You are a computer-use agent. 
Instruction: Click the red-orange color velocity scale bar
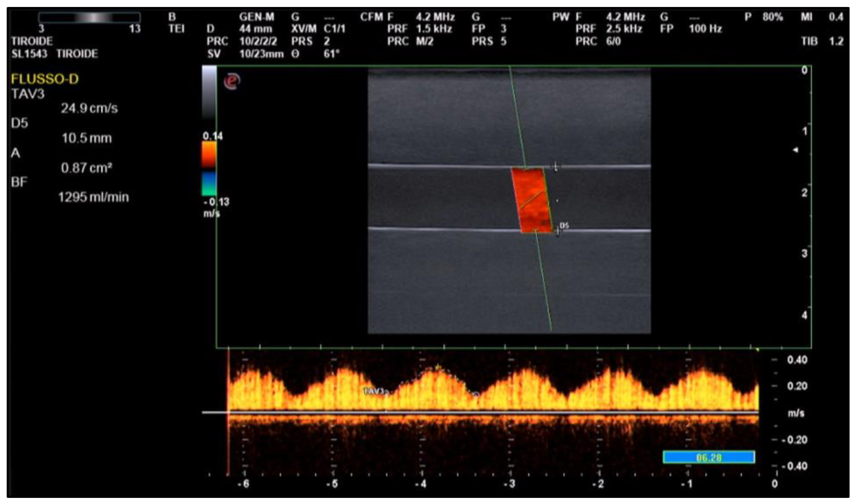coord(209,155)
